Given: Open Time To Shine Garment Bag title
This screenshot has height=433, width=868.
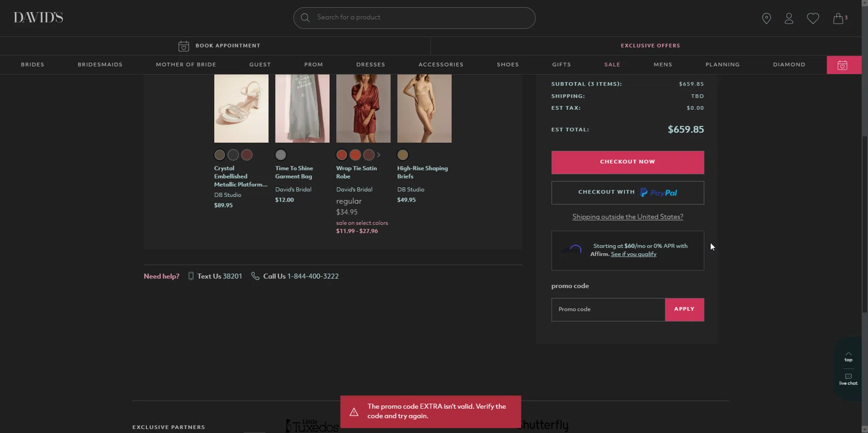Looking at the screenshot, I should click(294, 172).
